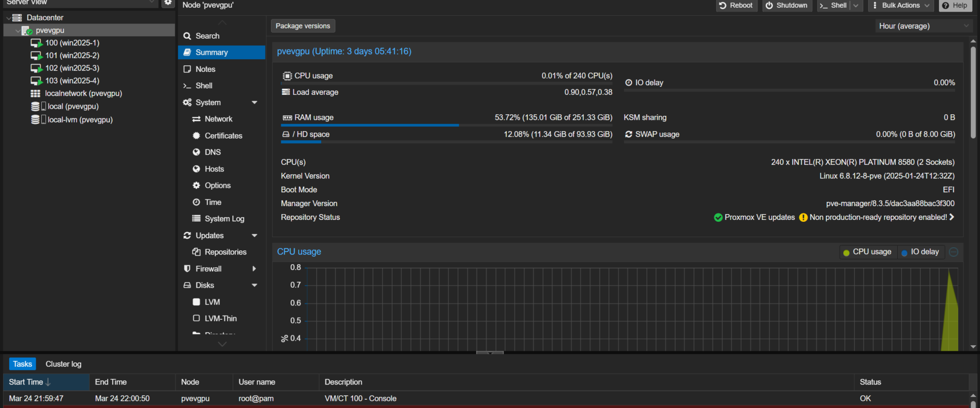Viewport: 980px width, 408px height.
Task: Click the Repositories files icon
Action: tap(196, 252)
